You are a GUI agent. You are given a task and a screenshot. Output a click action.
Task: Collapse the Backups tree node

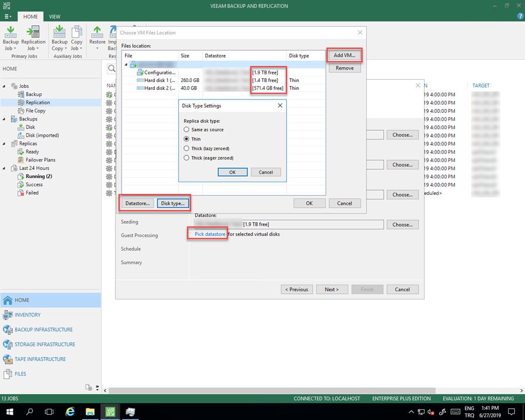tap(4, 119)
